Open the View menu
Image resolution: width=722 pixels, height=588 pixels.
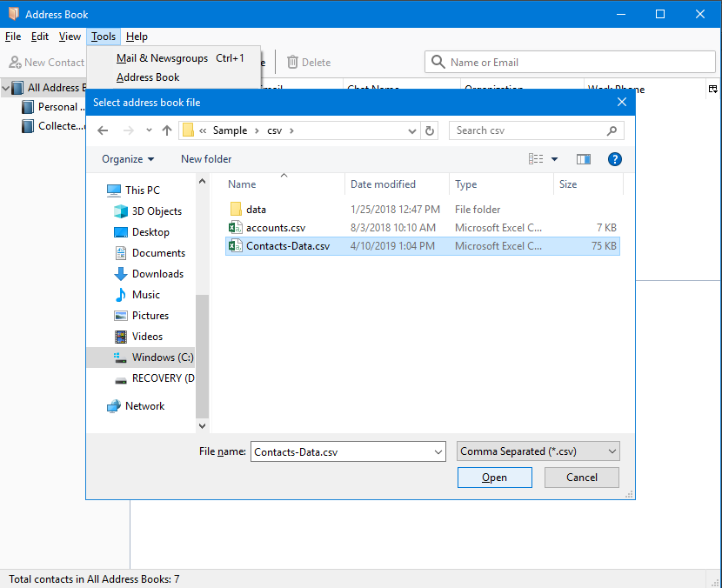(x=70, y=37)
